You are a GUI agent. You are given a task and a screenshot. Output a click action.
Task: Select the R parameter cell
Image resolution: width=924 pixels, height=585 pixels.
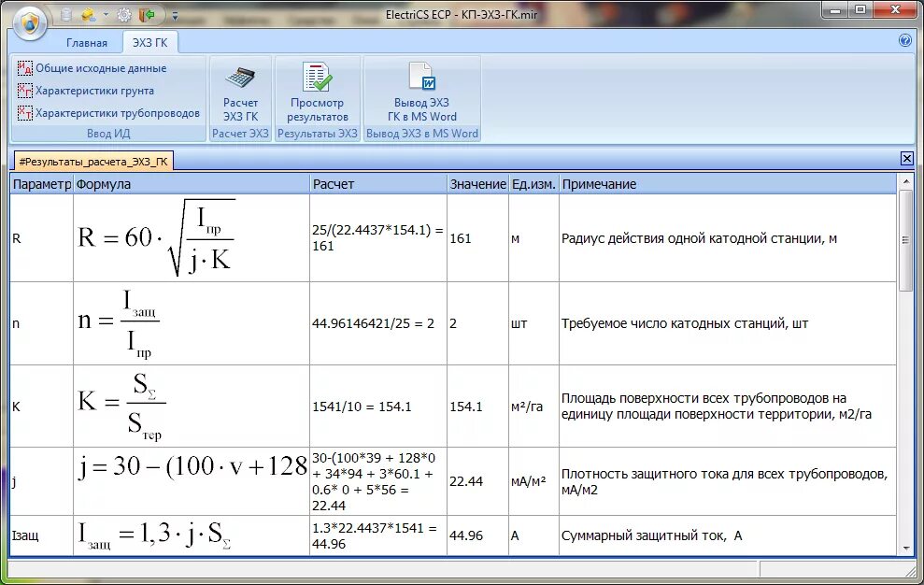[42, 238]
